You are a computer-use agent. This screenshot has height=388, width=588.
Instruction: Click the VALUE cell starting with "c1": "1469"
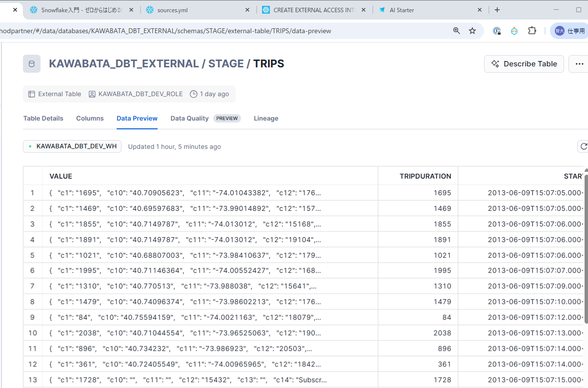210,208
